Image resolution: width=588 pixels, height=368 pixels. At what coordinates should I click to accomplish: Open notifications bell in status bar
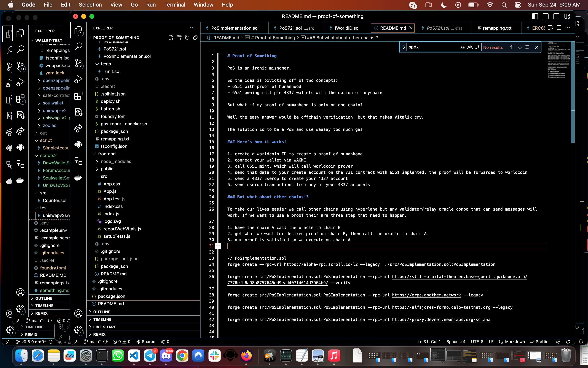[x=568, y=341]
